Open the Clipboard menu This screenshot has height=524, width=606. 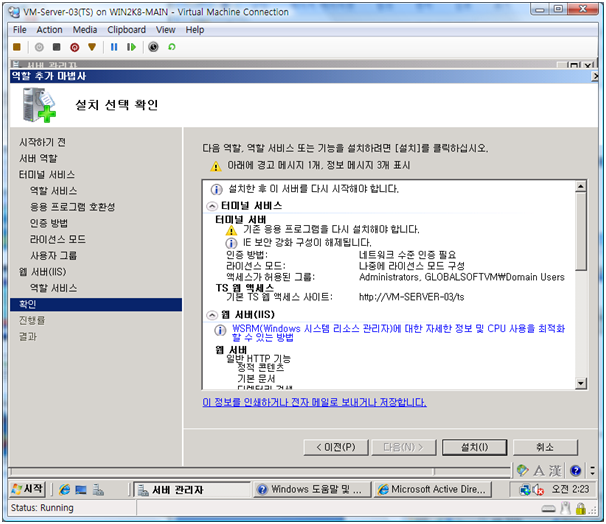(x=127, y=30)
